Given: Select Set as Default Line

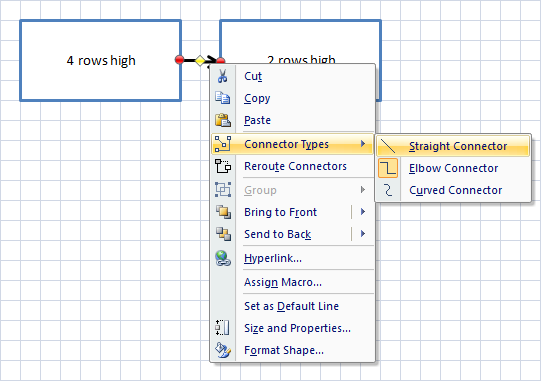Looking at the screenshot, I should tap(292, 306).
